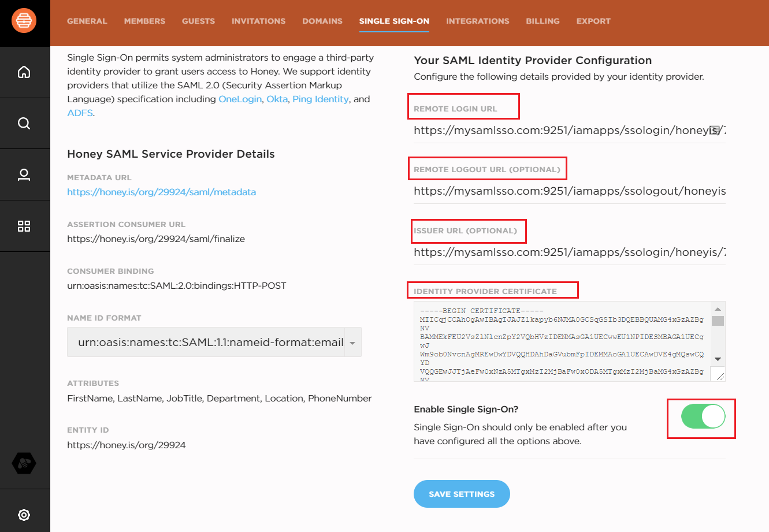Open the OneLogin link
This screenshot has height=532, width=769.
coord(240,99)
